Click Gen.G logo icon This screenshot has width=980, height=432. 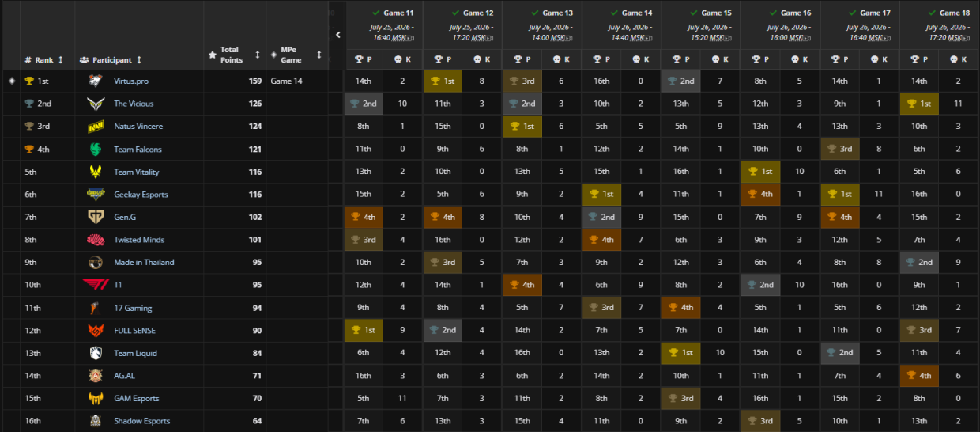(x=95, y=217)
